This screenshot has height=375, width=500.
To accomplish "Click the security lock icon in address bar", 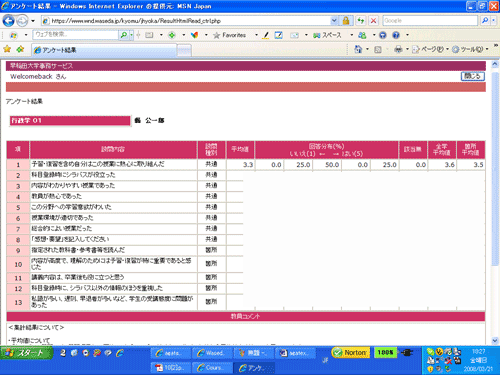I will coord(346,21).
